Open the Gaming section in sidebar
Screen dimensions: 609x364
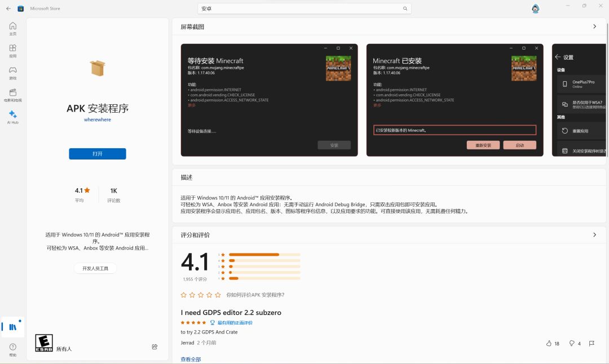13,73
